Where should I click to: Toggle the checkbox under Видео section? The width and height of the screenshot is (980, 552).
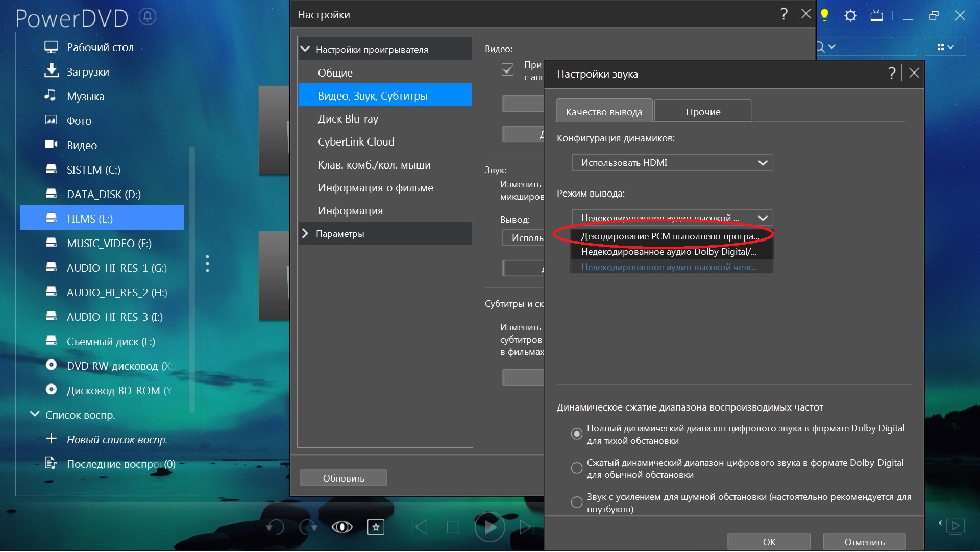tap(507, 69)
